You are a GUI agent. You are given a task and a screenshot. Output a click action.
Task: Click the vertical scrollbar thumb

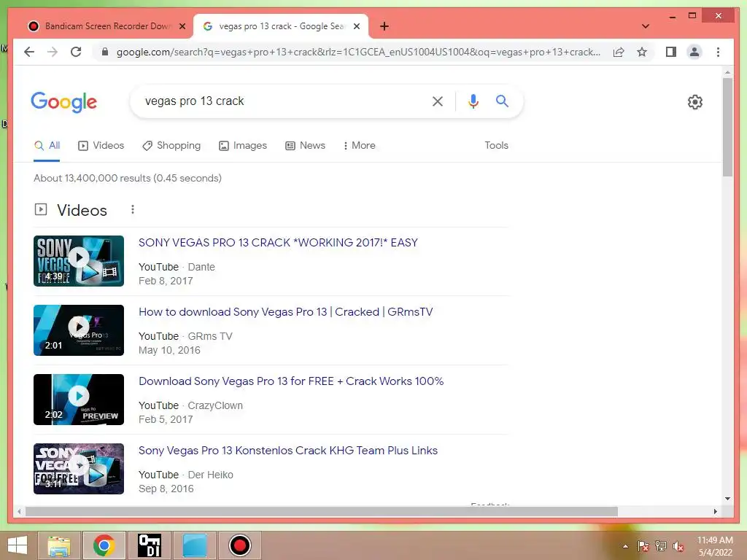pyautogui.click(x=727, y=128)
